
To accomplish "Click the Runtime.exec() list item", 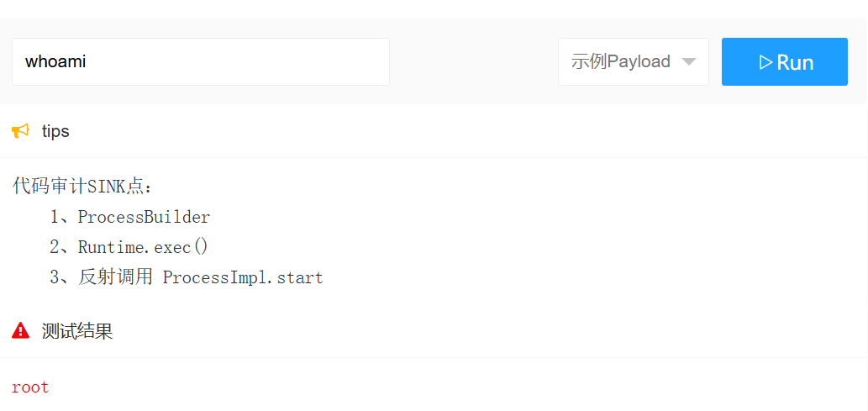I will coord(143,247).
